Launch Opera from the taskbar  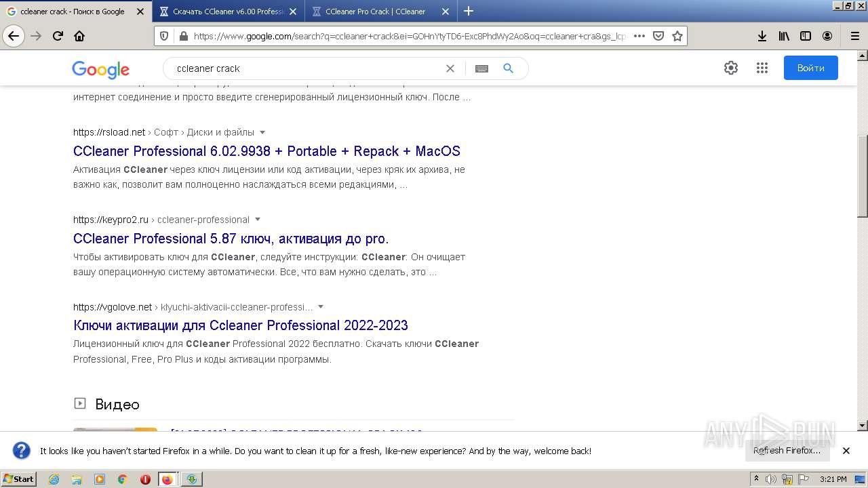point(145,479)
